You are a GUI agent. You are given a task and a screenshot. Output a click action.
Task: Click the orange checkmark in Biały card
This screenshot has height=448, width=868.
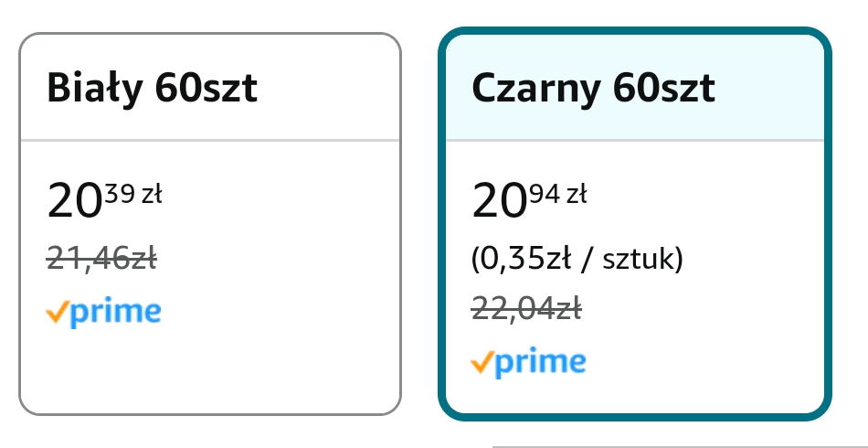tap(57, 314)
